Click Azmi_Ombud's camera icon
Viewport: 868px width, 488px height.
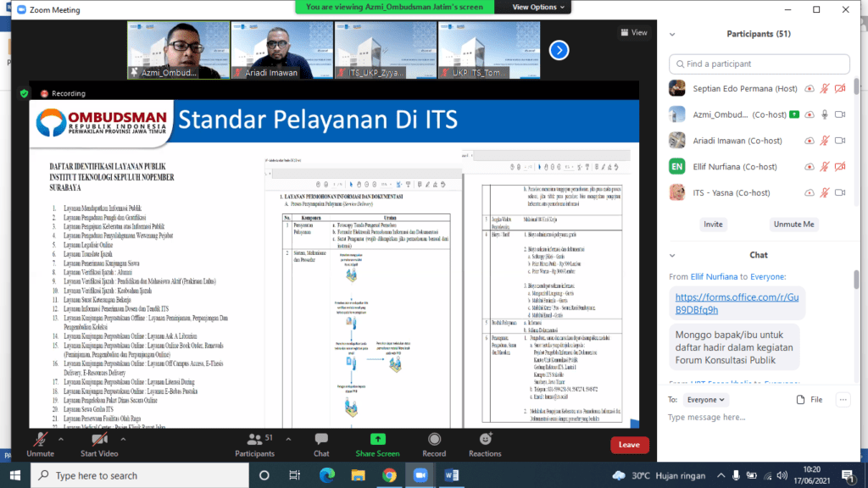(840, 114)
